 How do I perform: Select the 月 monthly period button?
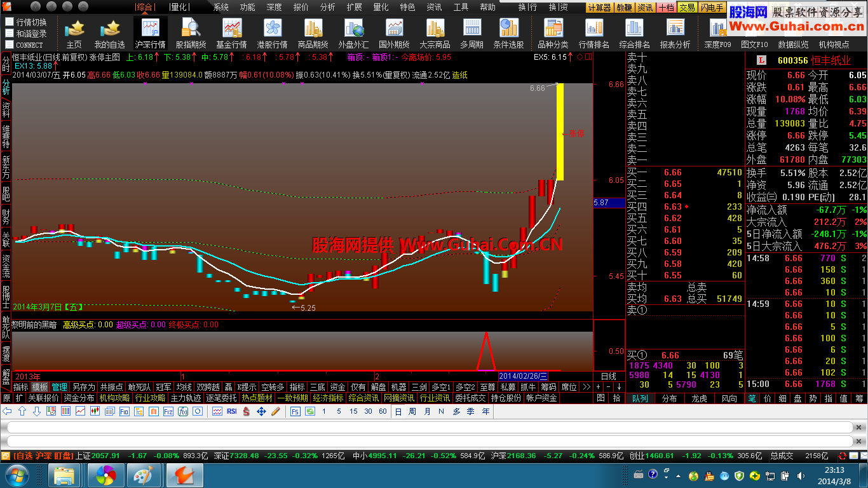[x=427, y=411]
